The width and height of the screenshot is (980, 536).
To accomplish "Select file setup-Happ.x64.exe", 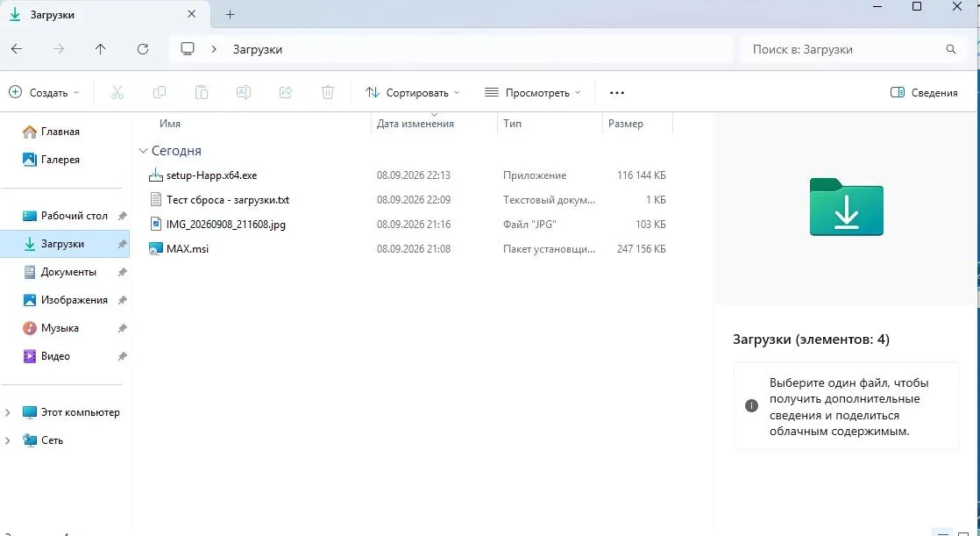I will click(x=211, y=175).
